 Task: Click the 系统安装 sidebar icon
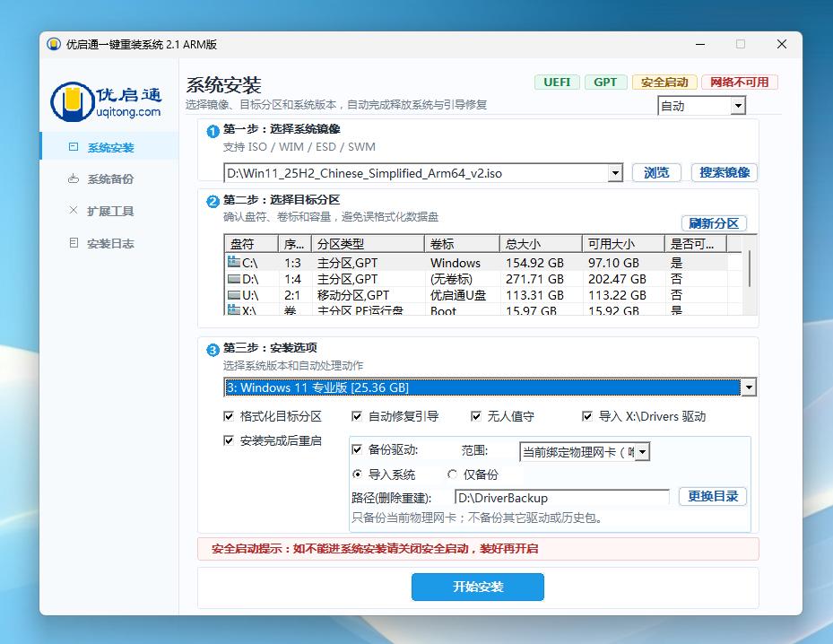click(x=74, y=147)
